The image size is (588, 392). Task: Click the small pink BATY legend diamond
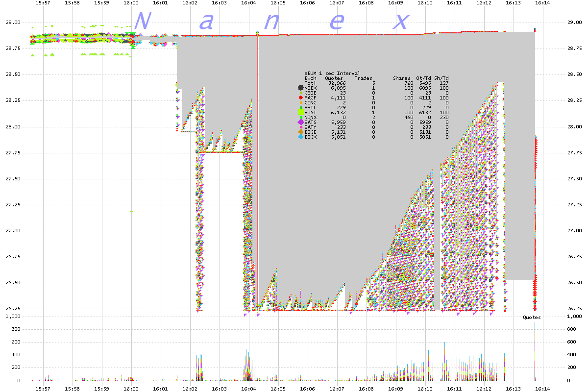(301, 127)
